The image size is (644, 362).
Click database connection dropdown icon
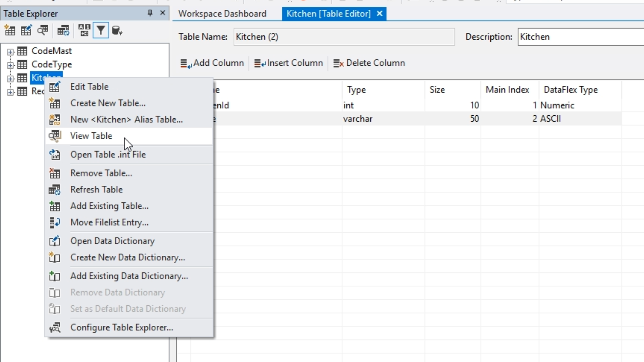pyautogui.click(x=117, y=31)
